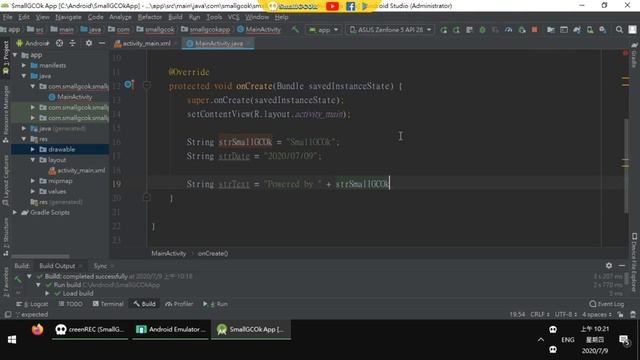Click the Search Everywhere magnifier icon
This screenshot has width=640, height=360.
619,30
